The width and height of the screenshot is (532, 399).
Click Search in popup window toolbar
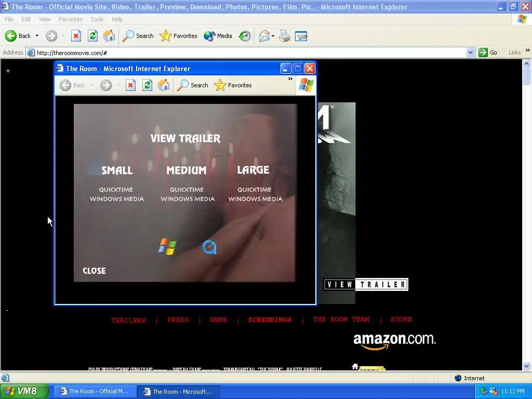click(x=192, y=85)
